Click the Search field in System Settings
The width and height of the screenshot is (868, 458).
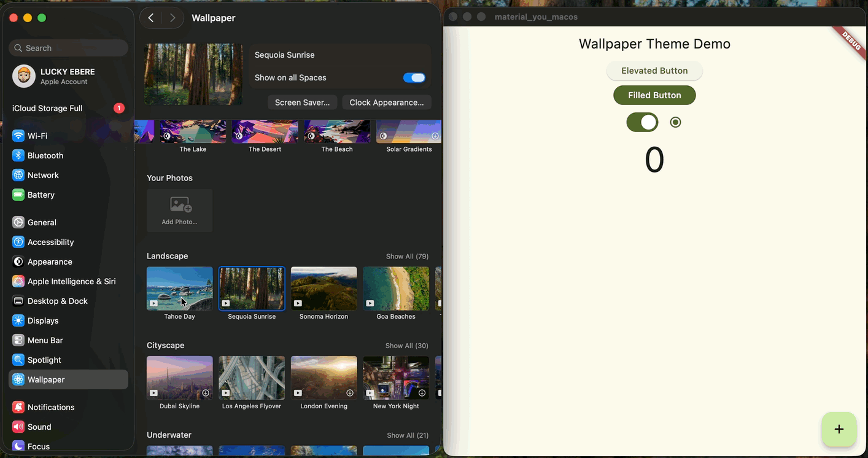(69, 48)
